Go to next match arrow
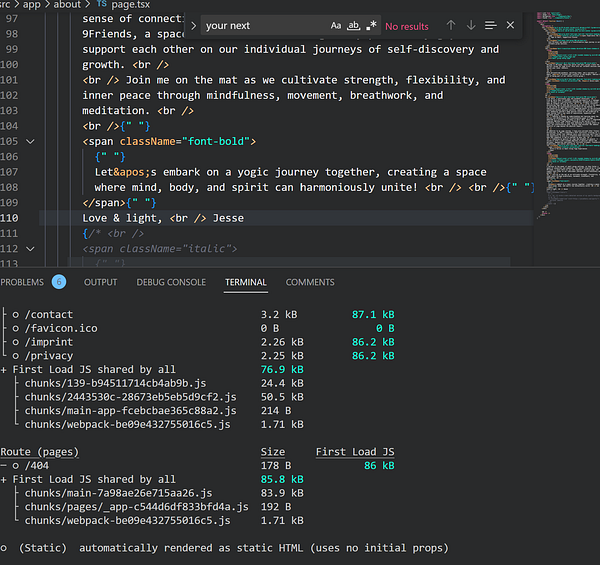Viewport: 600px width, 565px height. tap(471, 25)
